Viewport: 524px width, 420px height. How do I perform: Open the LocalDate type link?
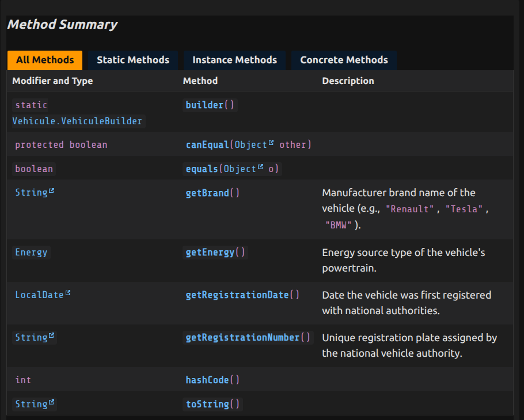pos(39,295)
